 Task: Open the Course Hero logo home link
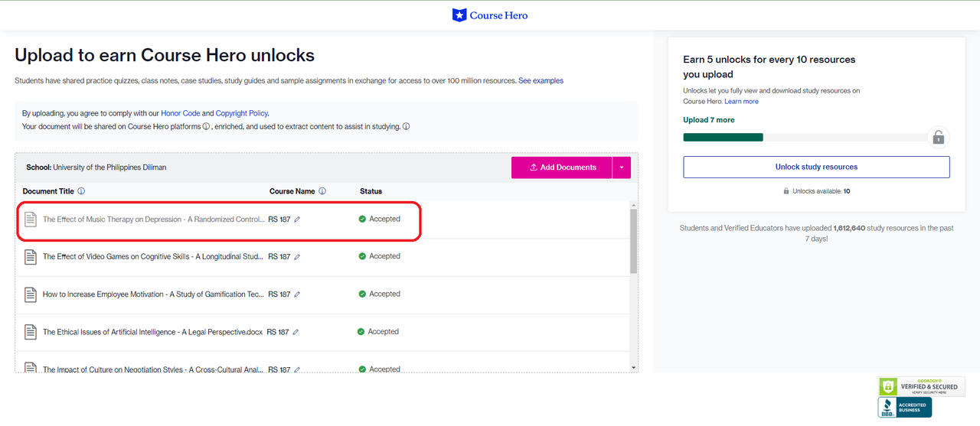490,15
